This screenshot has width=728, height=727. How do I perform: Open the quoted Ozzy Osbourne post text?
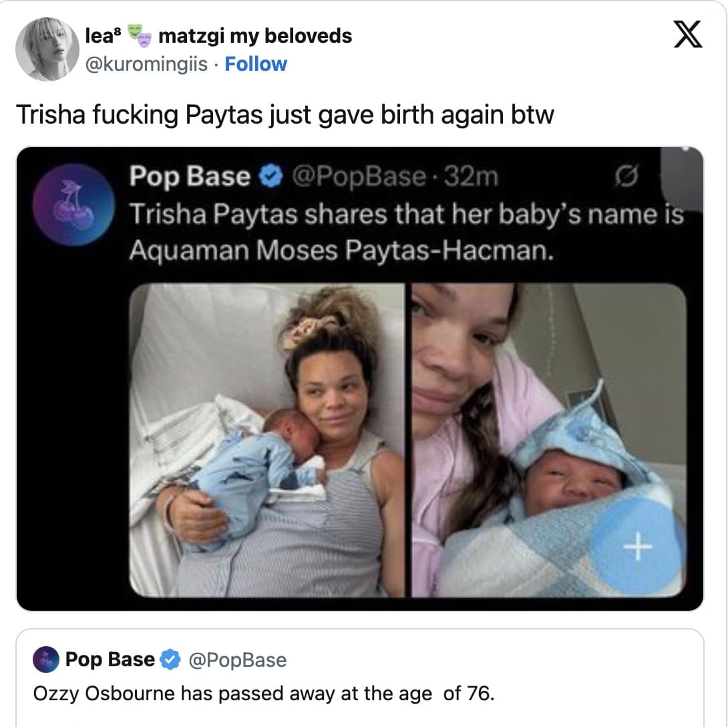[264, 693]
